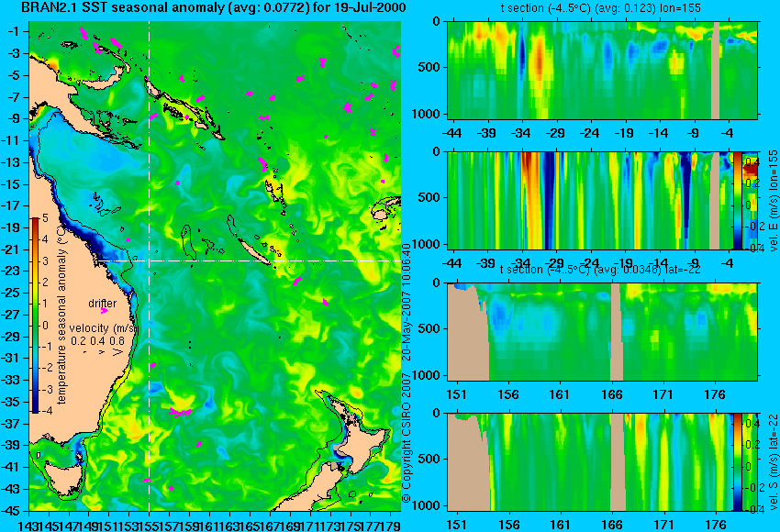Click the "5" value atop the temperature color bar

[45, 217]
